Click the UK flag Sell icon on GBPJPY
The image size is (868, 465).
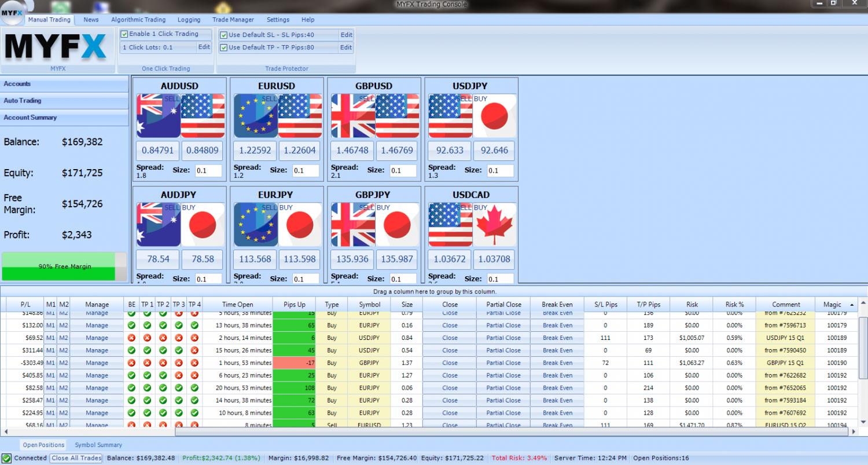click(353, 225)
